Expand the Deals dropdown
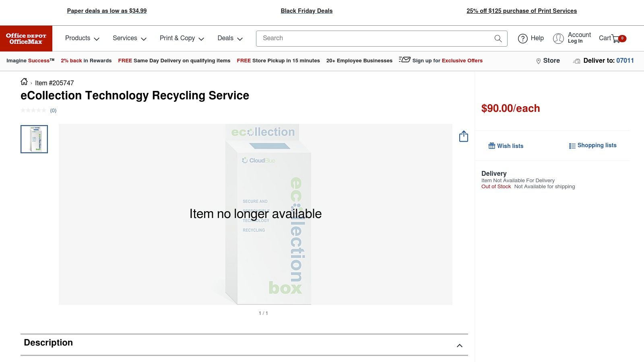Viewport: 644px width, 362px height. pyautogui.click(x=230, y=38)
